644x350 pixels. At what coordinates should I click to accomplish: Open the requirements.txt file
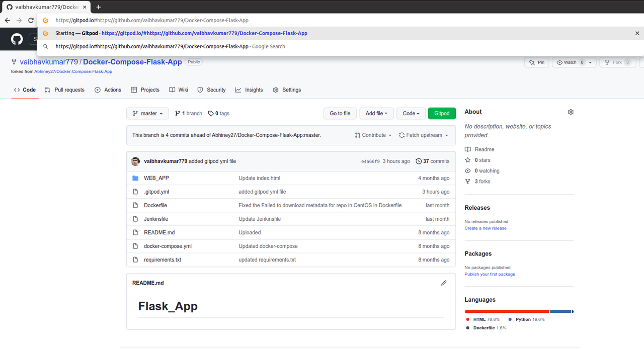pyautogui.click(x=163, y=260)
